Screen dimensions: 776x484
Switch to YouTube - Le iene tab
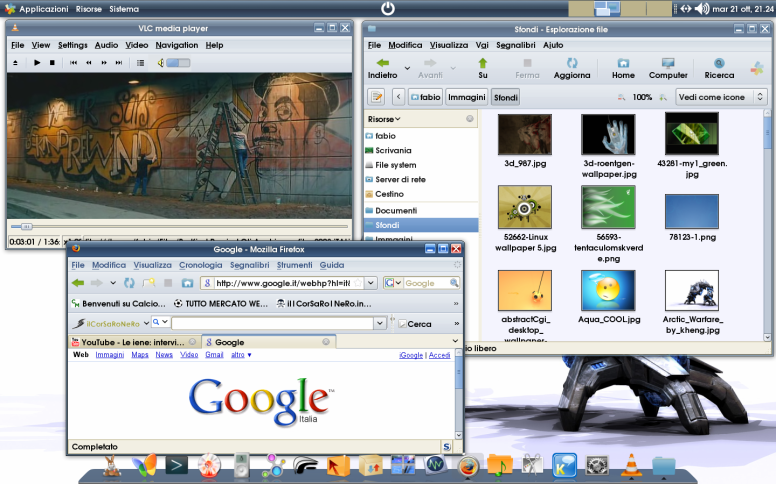pos(134,342)
